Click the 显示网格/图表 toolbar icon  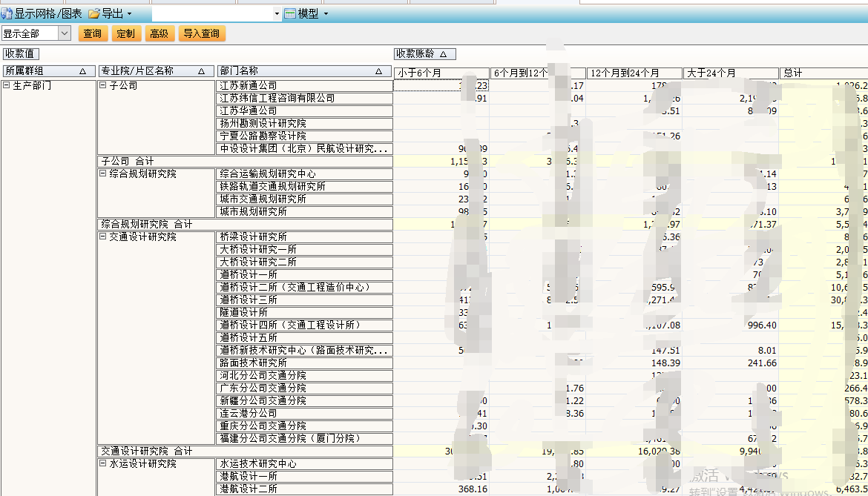point(7,14)
